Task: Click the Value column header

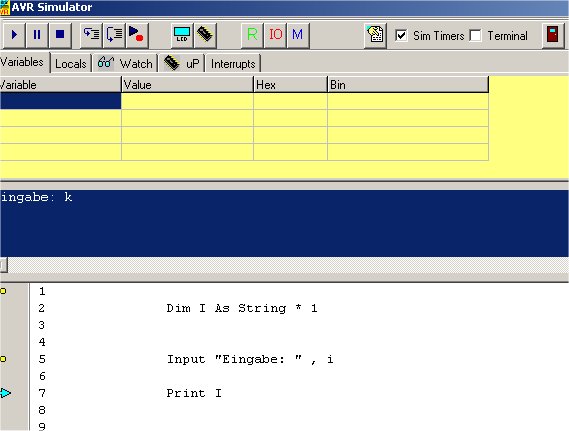Action: [x=187, y=85]
